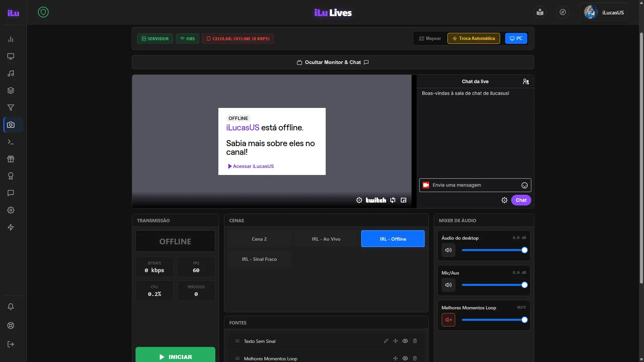Viewport: 644px width, 362px height.
Task: Open the iLucasUS profile menu
Action: [604, 12]
